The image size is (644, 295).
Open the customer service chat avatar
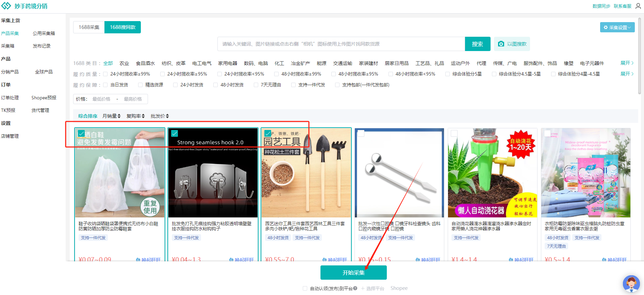point(631,283)
